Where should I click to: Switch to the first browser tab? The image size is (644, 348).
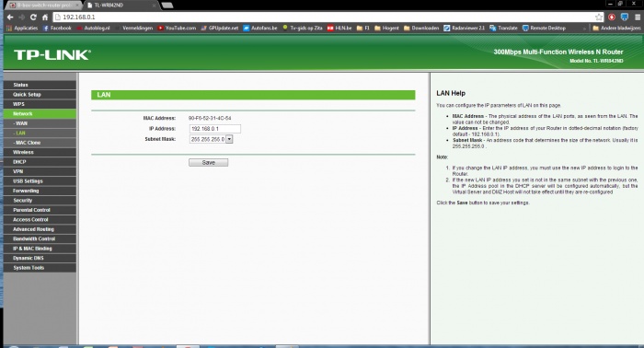(x=43, y=6)
